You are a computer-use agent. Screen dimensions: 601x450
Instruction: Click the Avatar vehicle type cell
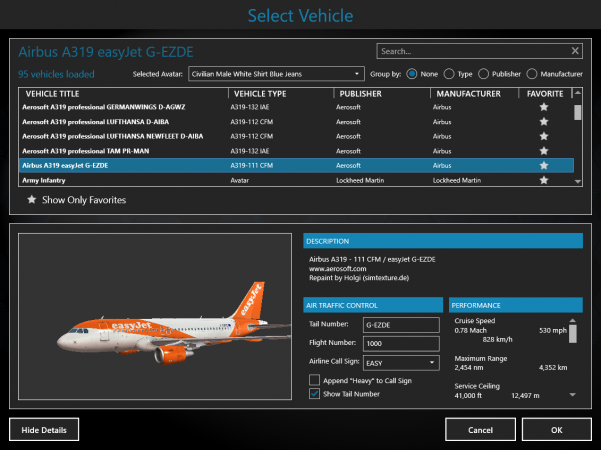point(239,180)
